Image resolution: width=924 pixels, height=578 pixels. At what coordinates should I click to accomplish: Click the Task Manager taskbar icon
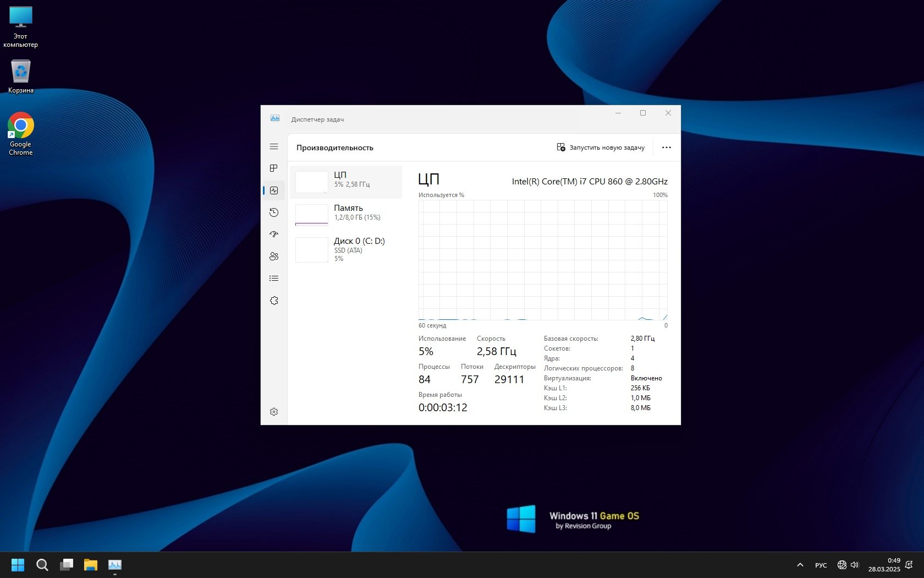pos(115,565)
